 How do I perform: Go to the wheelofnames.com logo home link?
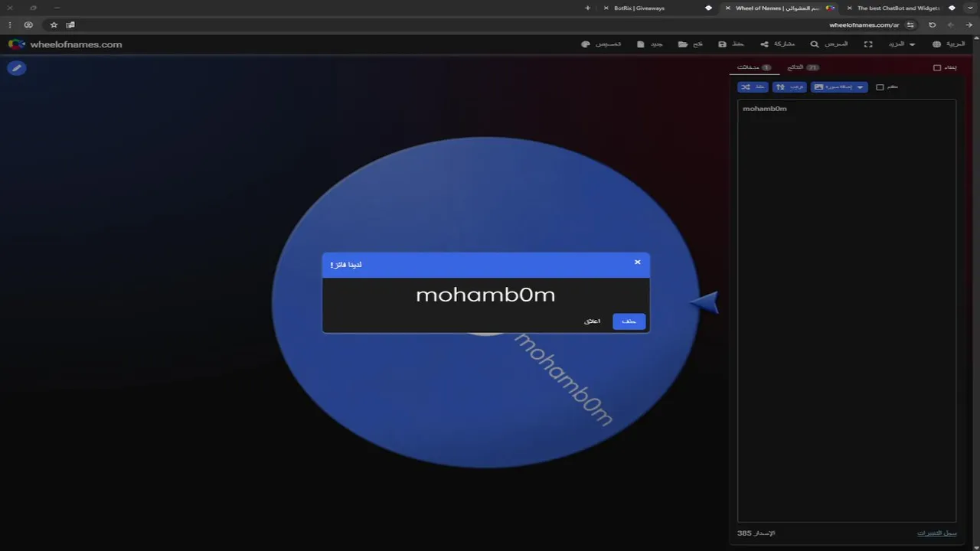click(65, 44)
